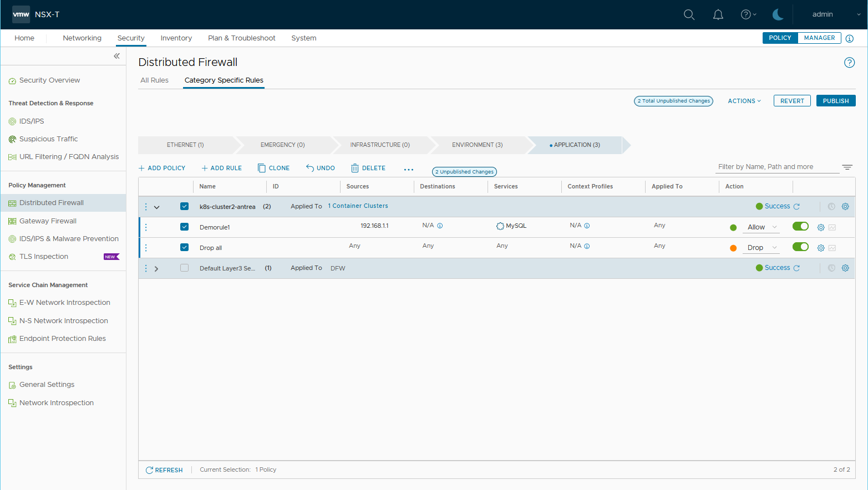Click info icon next to Demorule1 Destinations N/A
The image size is (868, 490).
coord(440,226)
